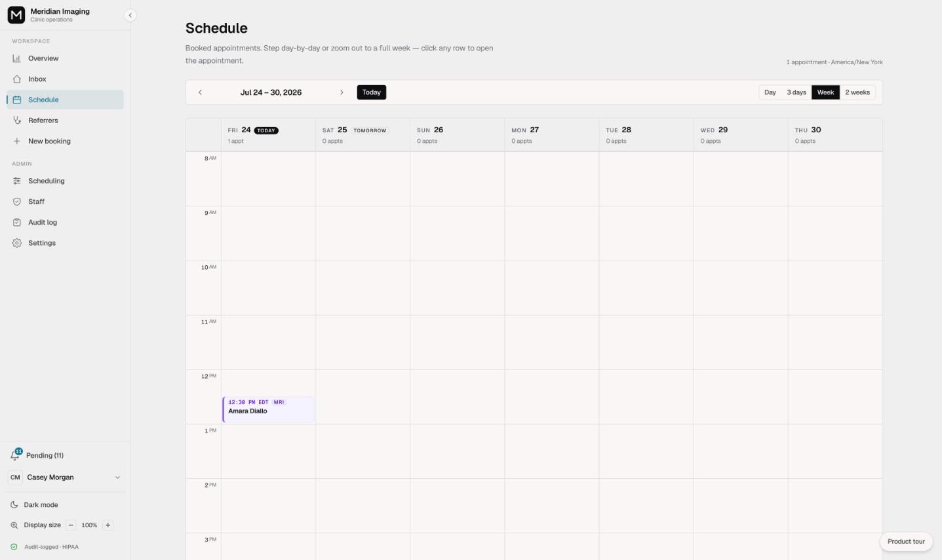Click the Referrers stethoscope icon
This screenshot has width=942, height=560.
17,121
